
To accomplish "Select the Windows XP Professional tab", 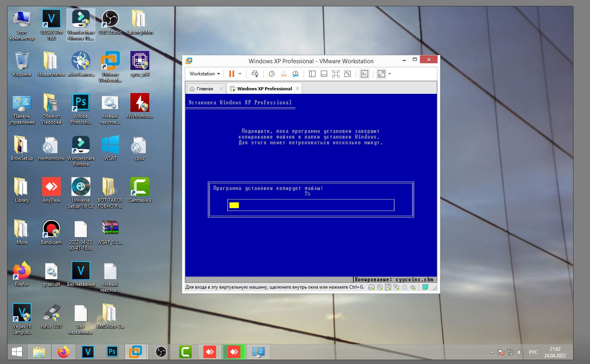I will [264, 89].
